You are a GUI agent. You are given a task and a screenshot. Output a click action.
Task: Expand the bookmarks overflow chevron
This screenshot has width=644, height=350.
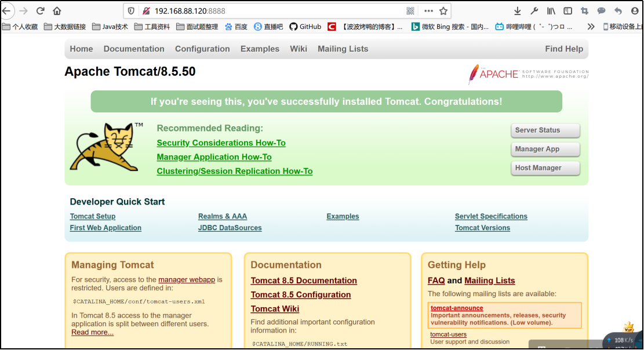tap(591, 27)
